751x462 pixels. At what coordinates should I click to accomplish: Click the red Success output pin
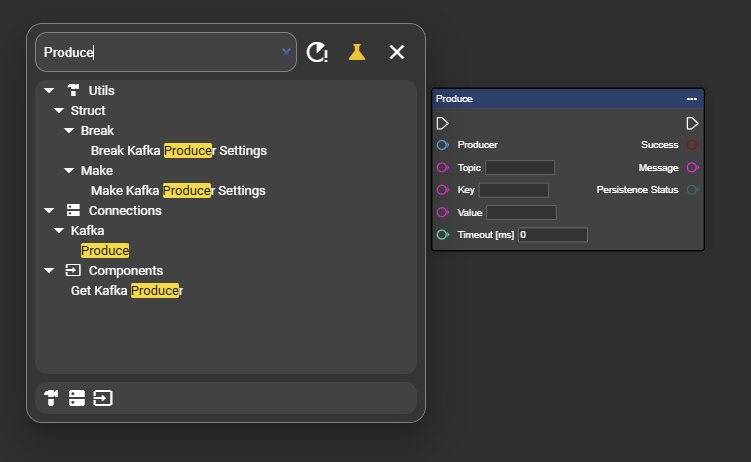(x=693, y=145)
